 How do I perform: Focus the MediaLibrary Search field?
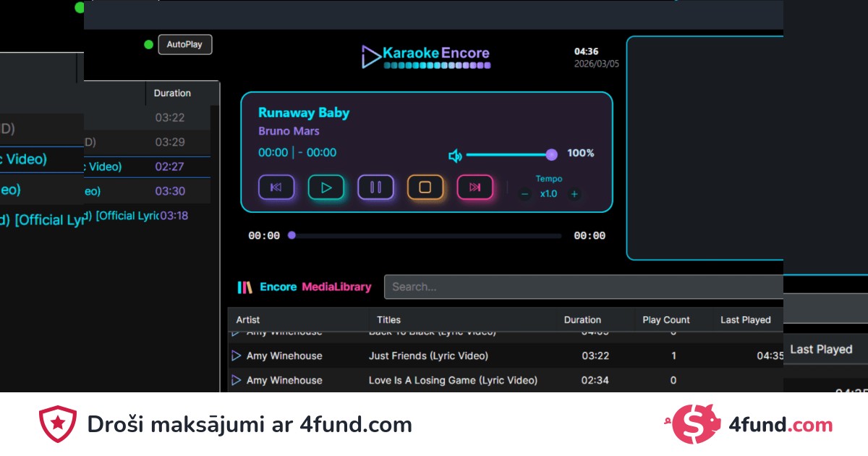point(583,287)
